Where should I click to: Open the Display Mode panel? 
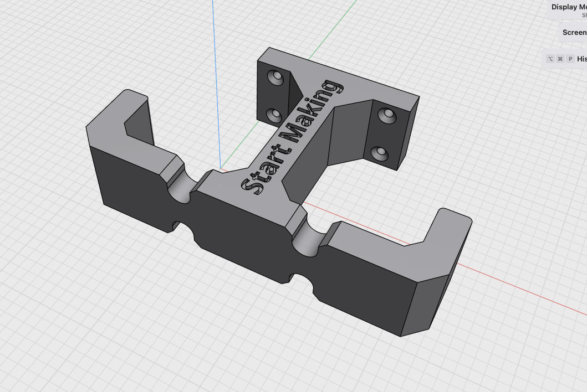click(x=568, y=10)
